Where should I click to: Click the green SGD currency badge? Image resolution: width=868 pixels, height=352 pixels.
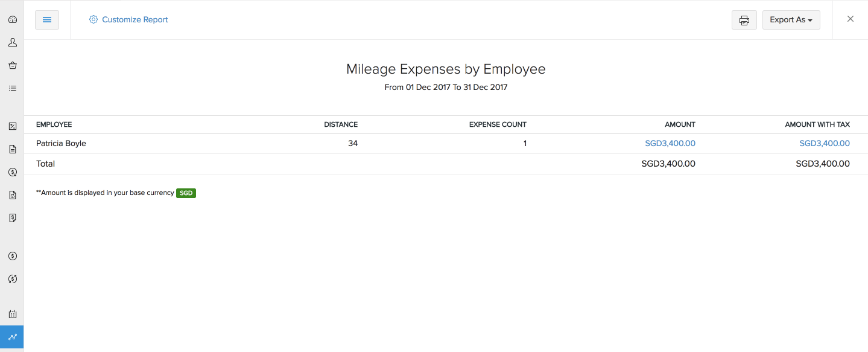pyautogui.click(x=185, y=193)
